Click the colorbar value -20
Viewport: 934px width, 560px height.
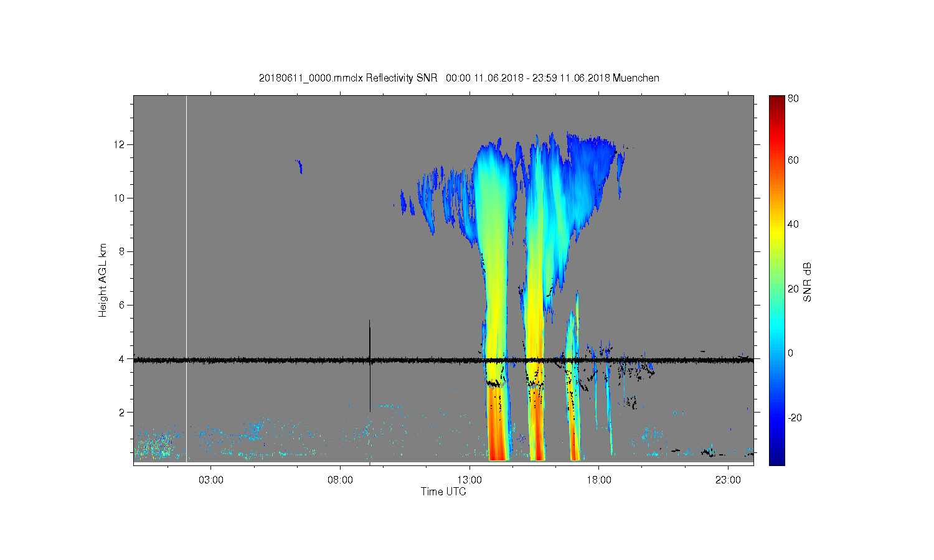[x=795, y=418]
